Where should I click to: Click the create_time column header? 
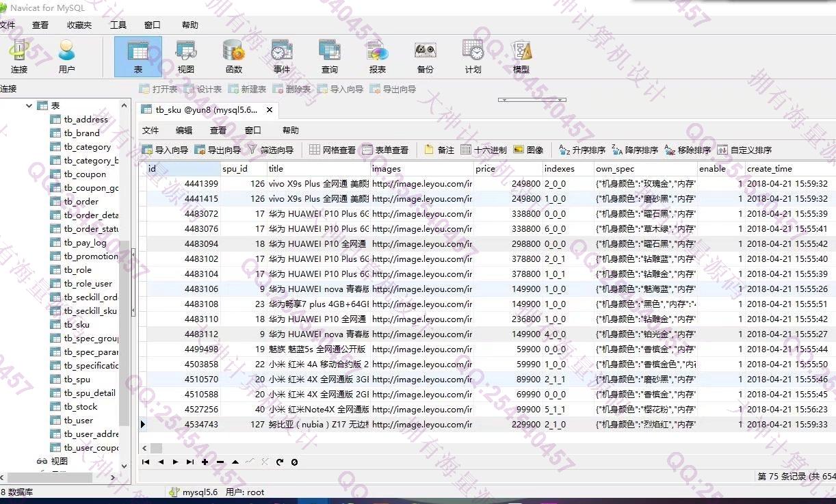[789, 168]
